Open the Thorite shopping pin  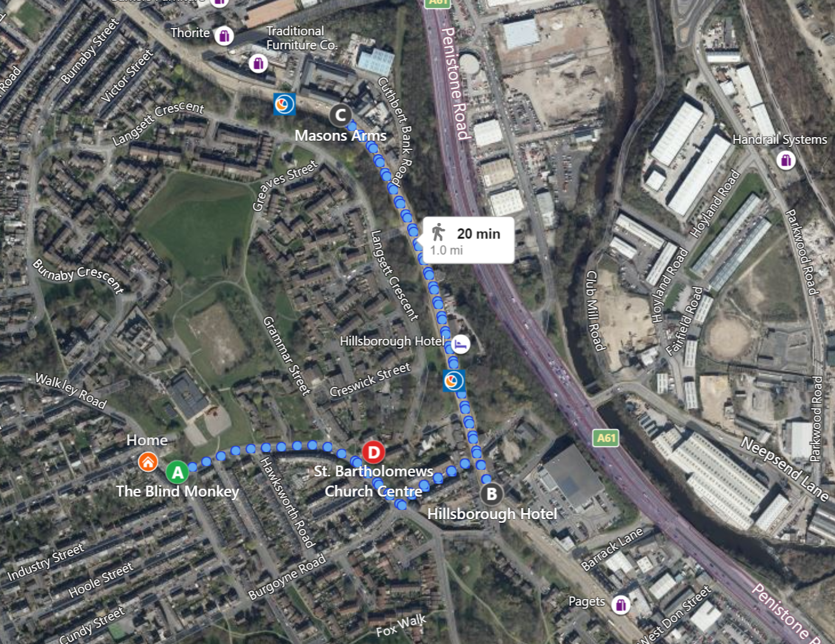[224, 35]
